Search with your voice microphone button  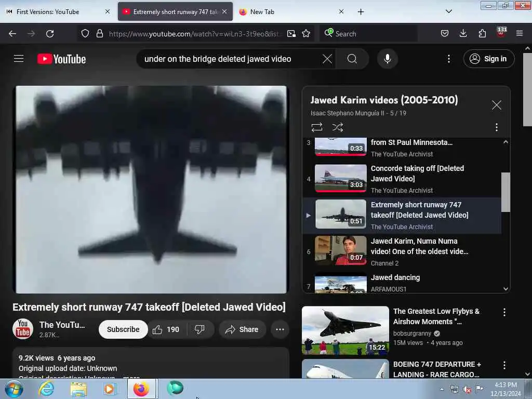click(388, 59)
